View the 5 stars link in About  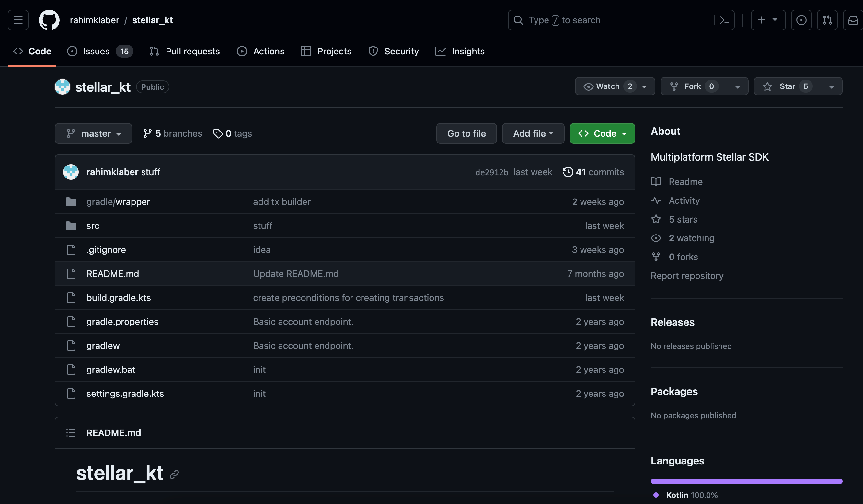click(x=683, y=219)
